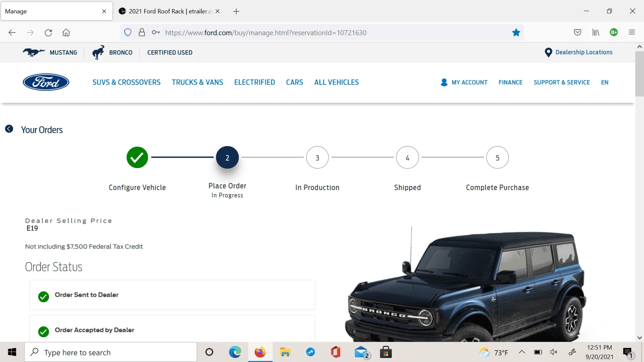Click the MUSTANG link in top bar
Image resolution: width=644 pixels, height=362 pixels.
63,52
